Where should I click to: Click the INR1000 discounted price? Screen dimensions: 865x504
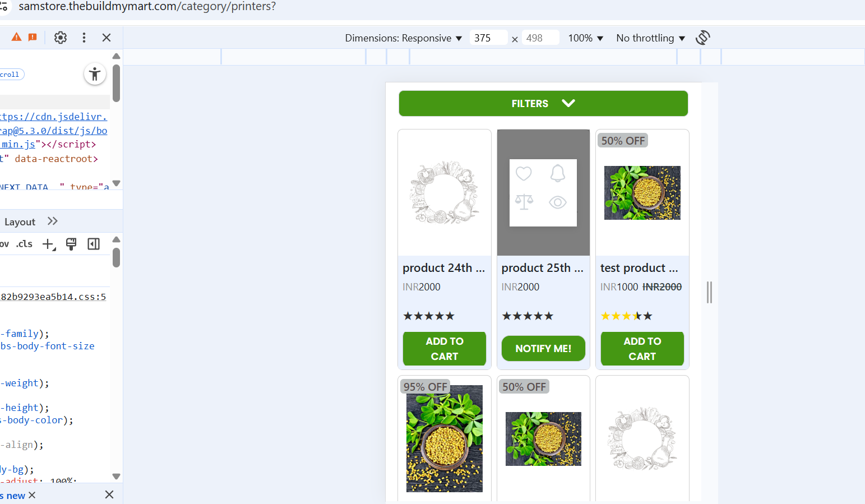(x=619, y=287)
